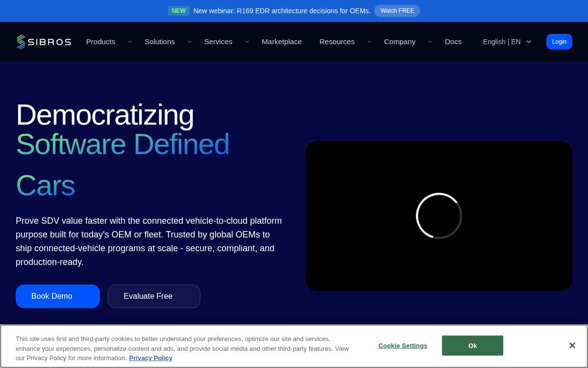Expand the Products chevron
This screenshot has width=588, height=368.
(x=130, y=42)
